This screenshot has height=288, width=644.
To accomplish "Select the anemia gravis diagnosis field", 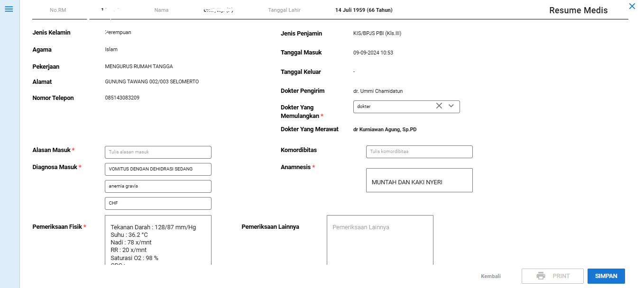I will click(158, 186).
